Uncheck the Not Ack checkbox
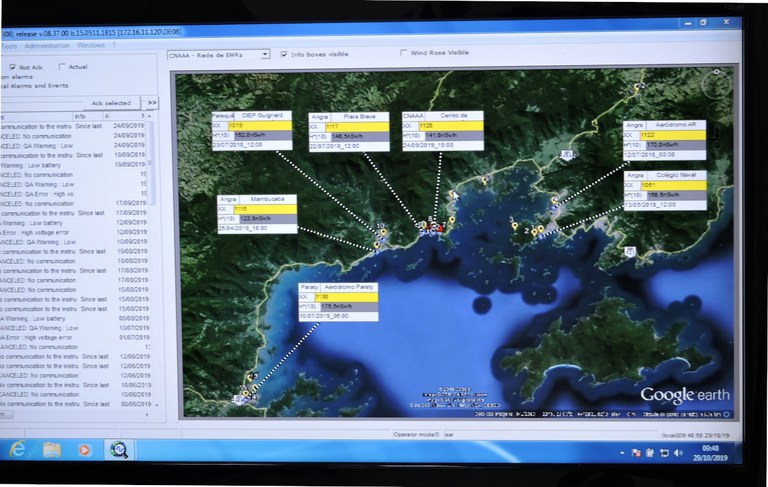The image size is (768, 487). pyautogui.click(x=11, y=68)
